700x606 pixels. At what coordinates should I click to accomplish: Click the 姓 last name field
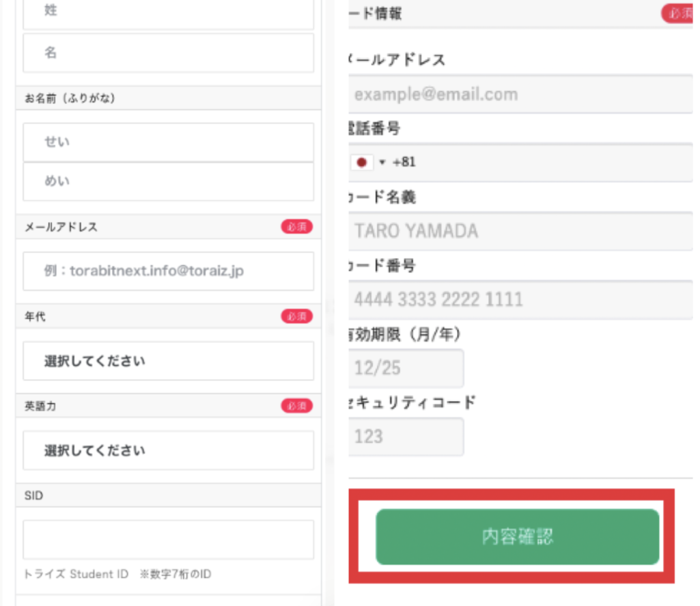tap(168, 12)
